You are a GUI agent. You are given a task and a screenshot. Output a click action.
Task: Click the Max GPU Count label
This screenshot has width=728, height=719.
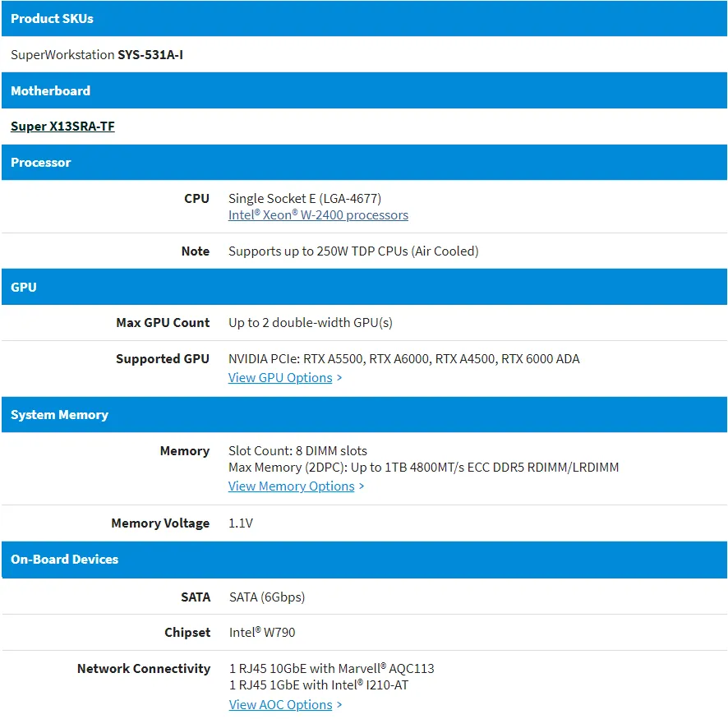pyautogui.click(x=163, y=323)
